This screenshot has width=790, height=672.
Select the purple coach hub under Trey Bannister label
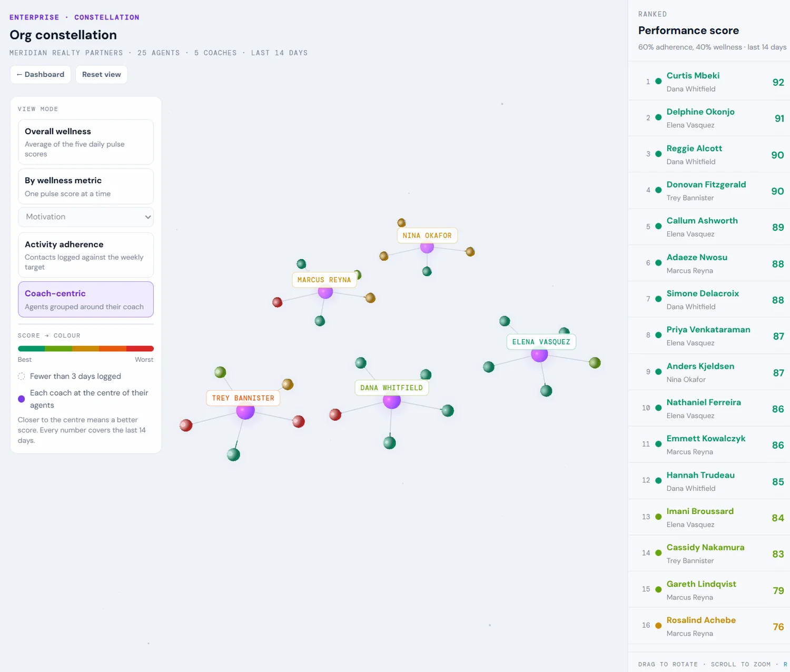[245, 411]
